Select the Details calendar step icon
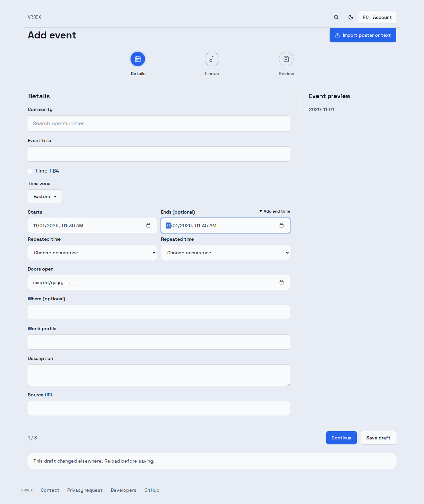The image size is (424, 504). click(x=138, y=59)
